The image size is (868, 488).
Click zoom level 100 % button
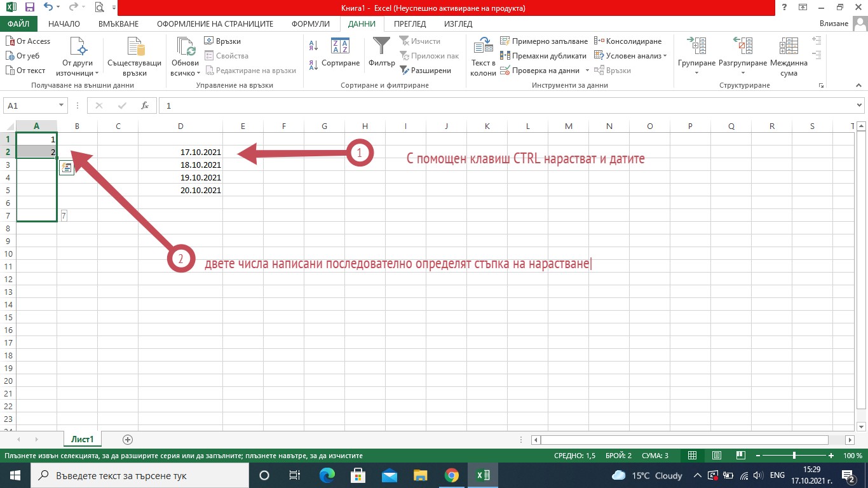853,456
